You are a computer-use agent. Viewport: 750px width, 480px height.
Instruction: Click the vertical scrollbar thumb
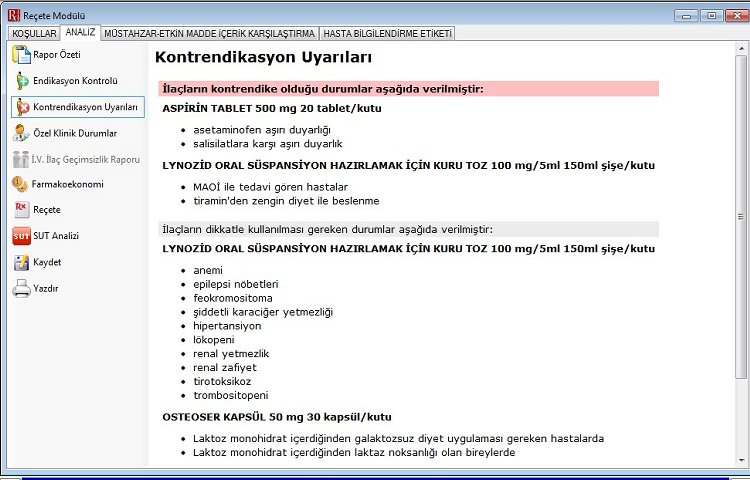click(x=741, y=217)
